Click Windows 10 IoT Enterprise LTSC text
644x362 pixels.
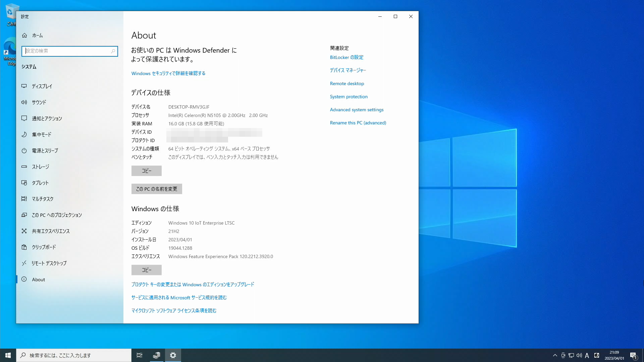pos(202,223)
